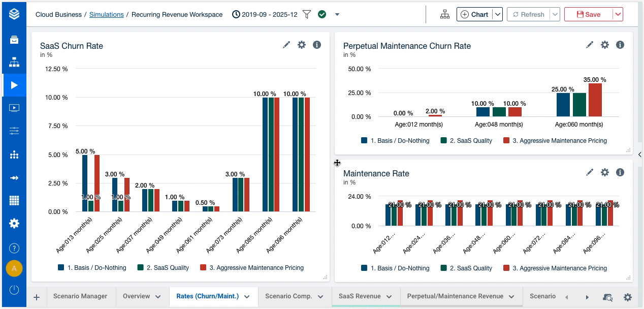Click the help question mark in sidebar
This screenshot has height=309, width=644.
14,248
